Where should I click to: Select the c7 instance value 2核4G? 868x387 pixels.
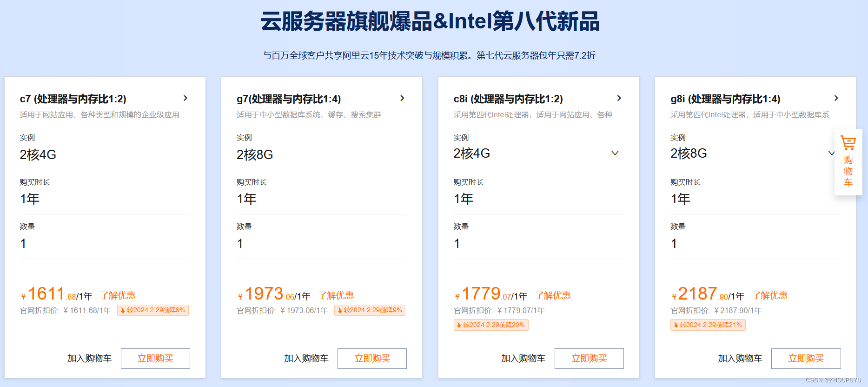pyautogui.click(x=38, y=155)
